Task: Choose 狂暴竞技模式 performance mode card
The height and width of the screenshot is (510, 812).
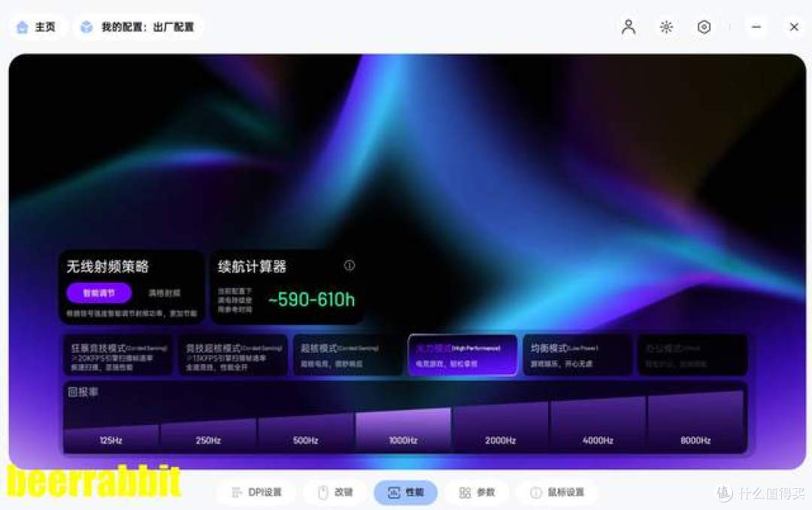Action: tap(118, 355)
